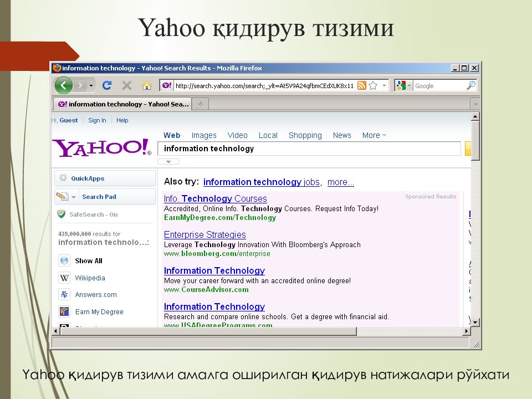Click the magnifying glass search icon
532x399 pixels.
[471, 85]
